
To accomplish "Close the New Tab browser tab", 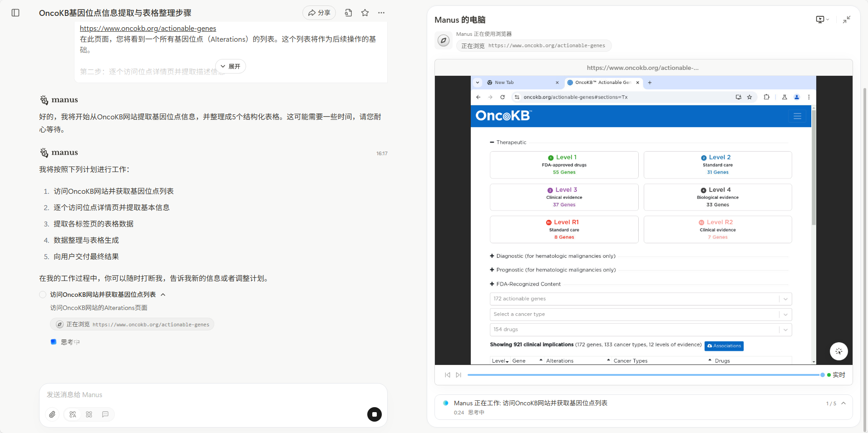I will point(557,83).
